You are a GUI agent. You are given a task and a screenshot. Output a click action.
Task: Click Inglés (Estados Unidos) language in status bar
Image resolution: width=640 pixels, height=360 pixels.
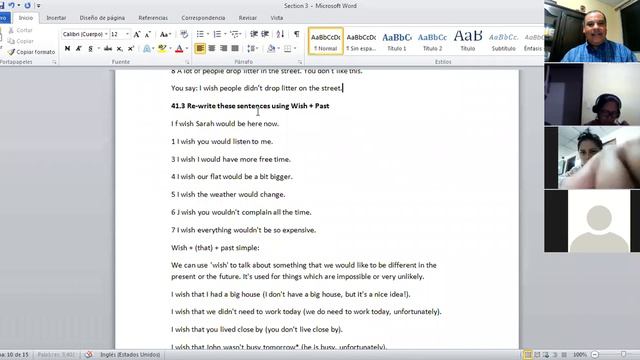(x=130, y=355)
